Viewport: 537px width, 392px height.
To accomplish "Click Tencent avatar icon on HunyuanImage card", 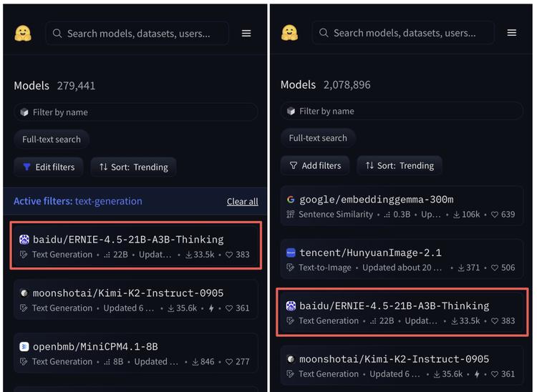I will click(291, 253).
